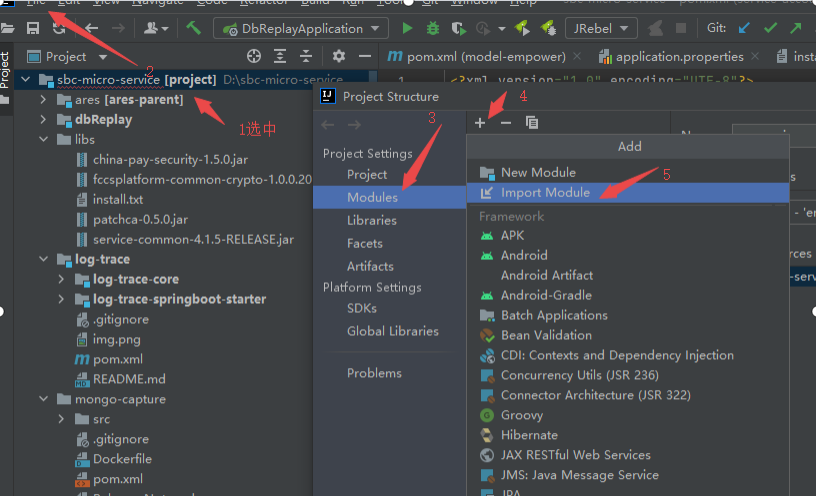
Task: Click the back arrow in Project Structure dialog
Action: (x=327, y=125)
